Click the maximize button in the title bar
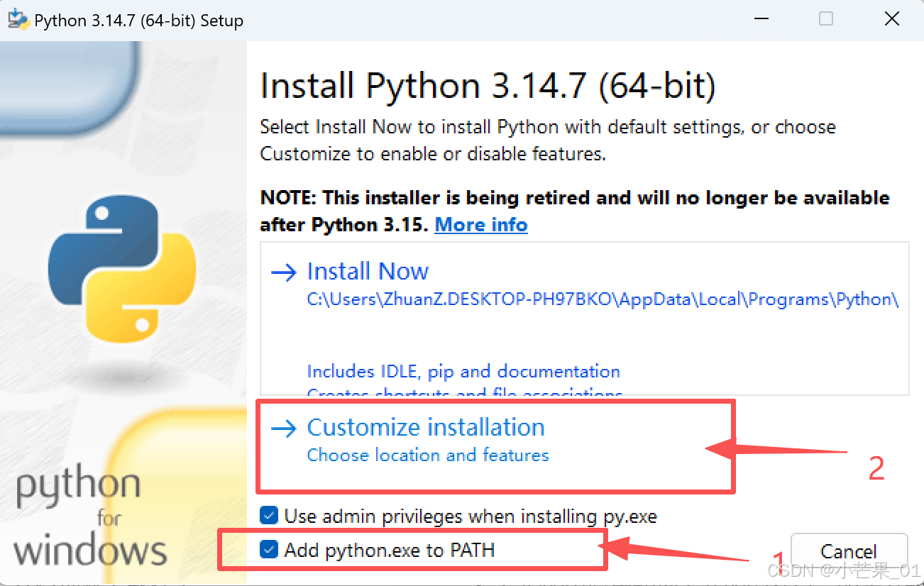This screenshot has width=924, height=586. click(x=826, y=20)
